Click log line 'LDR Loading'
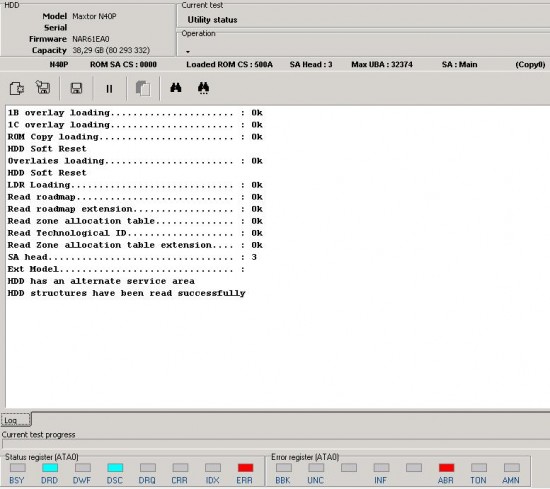 (x=135, y=185)
